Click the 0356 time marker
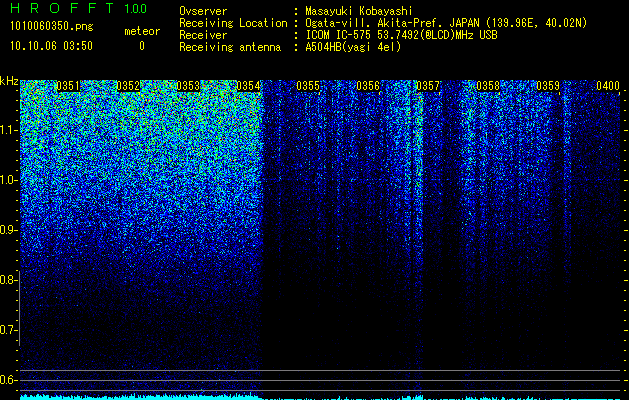This screenshot has width=629, height=400. pos(368,86)
